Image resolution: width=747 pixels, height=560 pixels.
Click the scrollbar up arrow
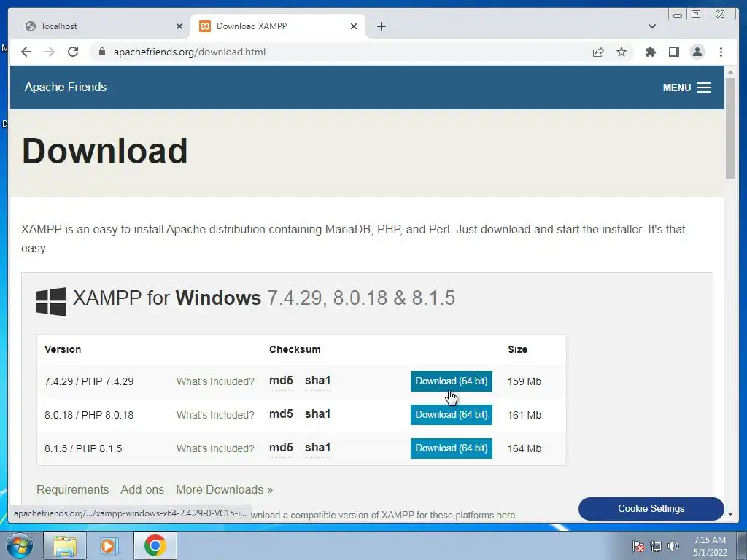(730, 72)
